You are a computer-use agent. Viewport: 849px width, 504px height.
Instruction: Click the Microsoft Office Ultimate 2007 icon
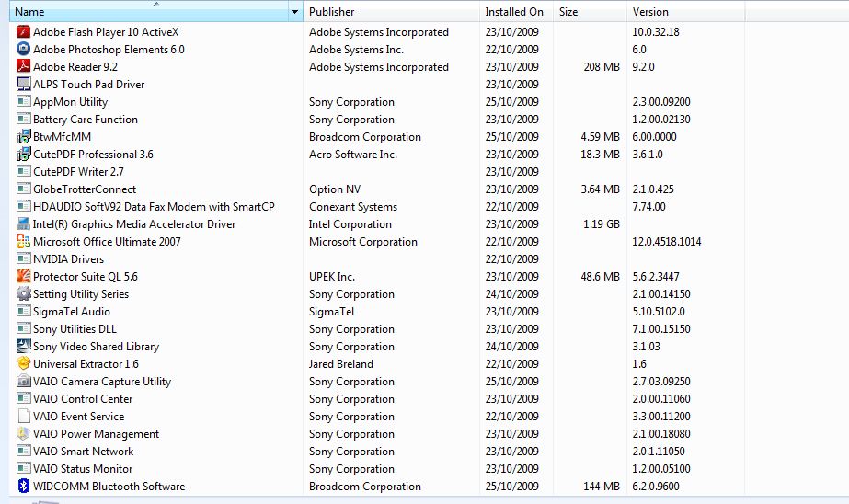click(x=23, y=242)
